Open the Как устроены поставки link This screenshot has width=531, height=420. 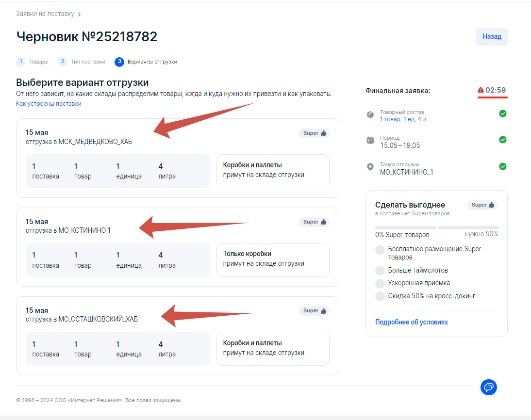click(x=49, y=104)
